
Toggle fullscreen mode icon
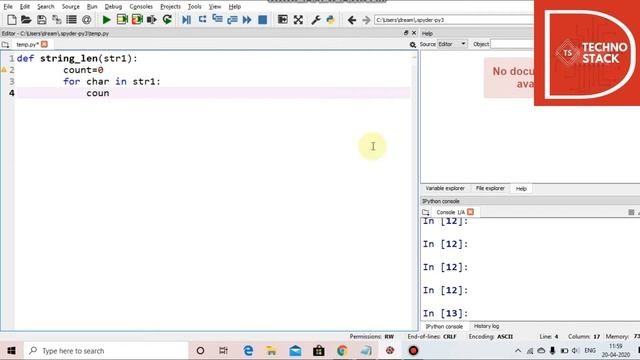298,20
